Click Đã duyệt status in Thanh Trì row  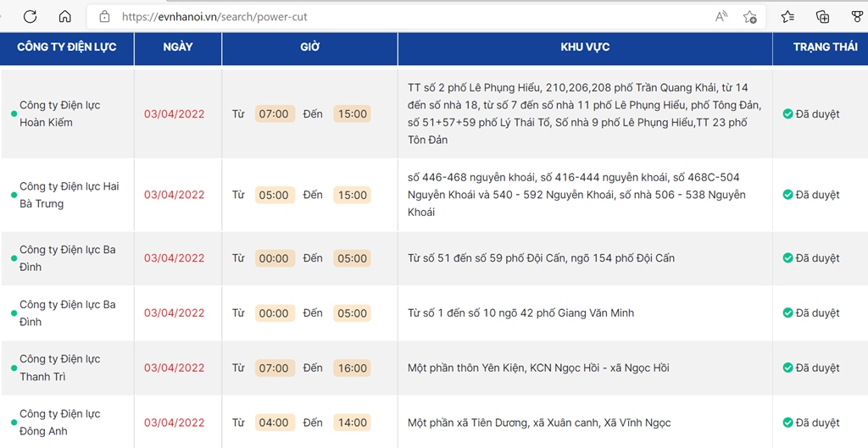[811, 368]
